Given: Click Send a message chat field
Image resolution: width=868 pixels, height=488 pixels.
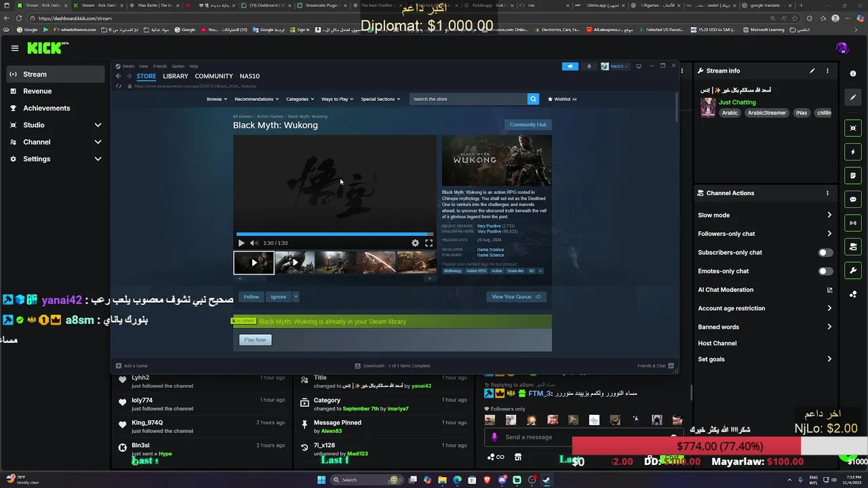Looking at the screenshot, I should (583, 437).
